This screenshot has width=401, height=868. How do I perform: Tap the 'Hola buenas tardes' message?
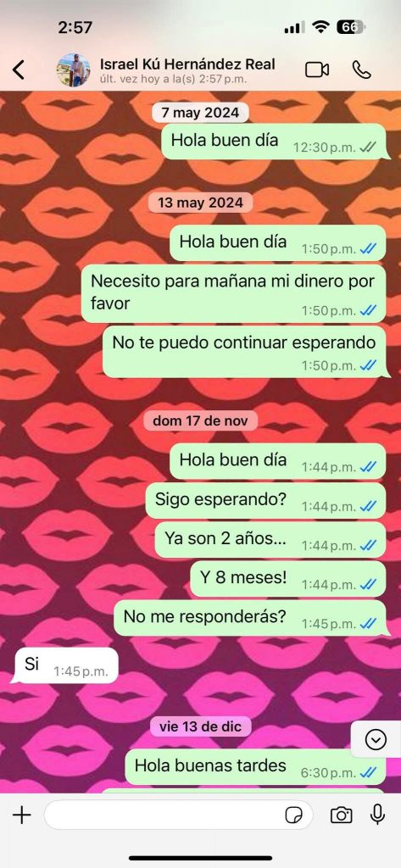pyautogui.click(x=255, y=766)
